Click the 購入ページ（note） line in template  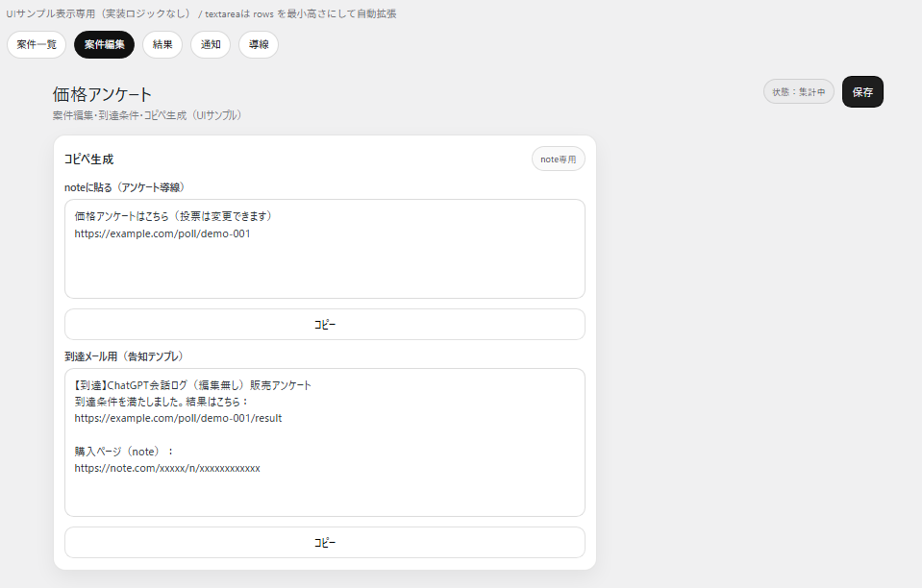click(124, 452)
